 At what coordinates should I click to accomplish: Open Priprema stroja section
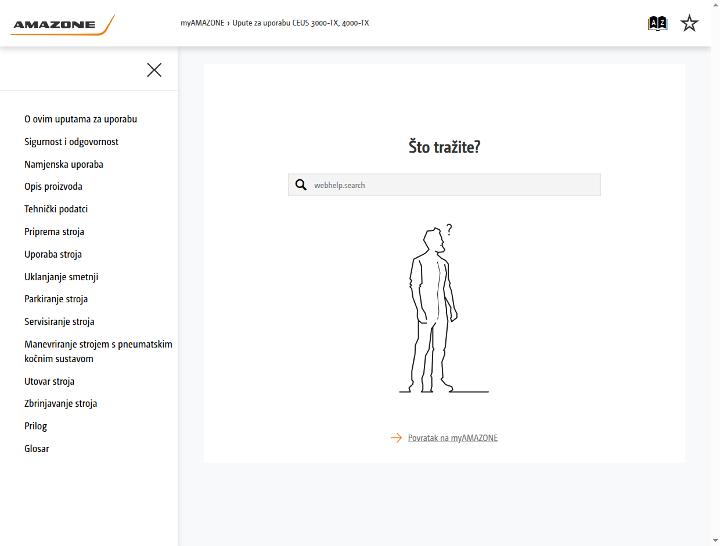coord(54,232)
